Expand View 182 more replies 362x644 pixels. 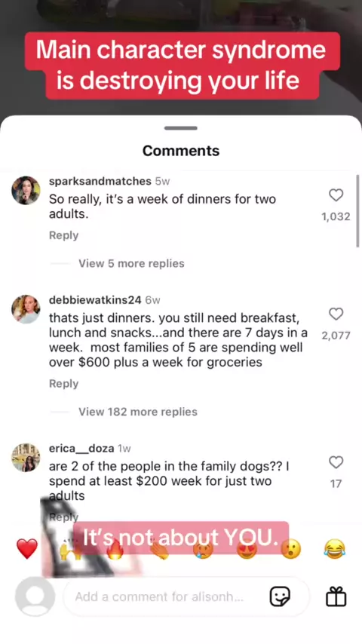click(x=138, y=412)
